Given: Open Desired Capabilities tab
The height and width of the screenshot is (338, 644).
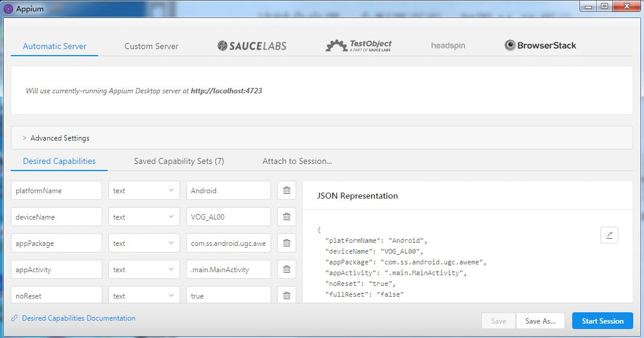Looking at the screenshot, I should click(x=59, y=162).
